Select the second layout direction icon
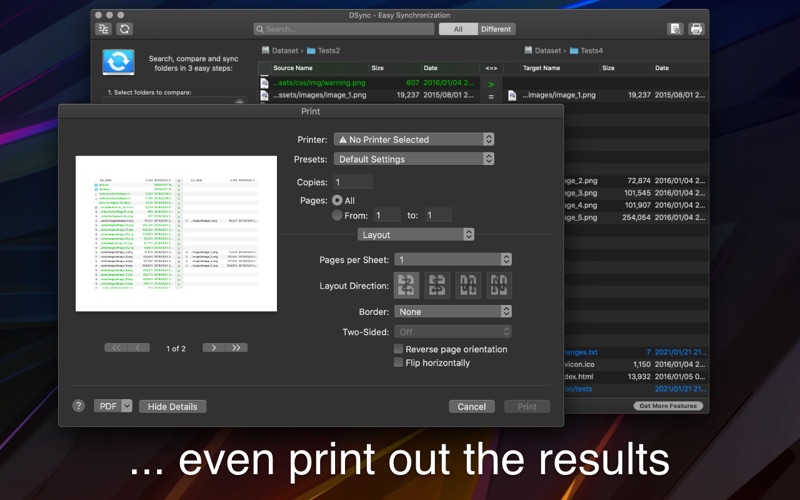This screenshot has height=500, width=800. (x=437, y=285)
